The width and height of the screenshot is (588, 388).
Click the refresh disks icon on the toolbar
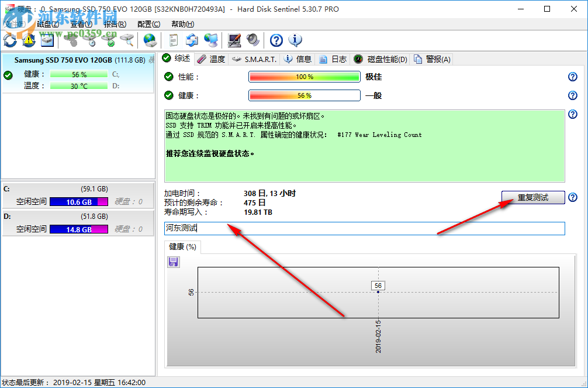pyautogui.click(x=9, y=40)
